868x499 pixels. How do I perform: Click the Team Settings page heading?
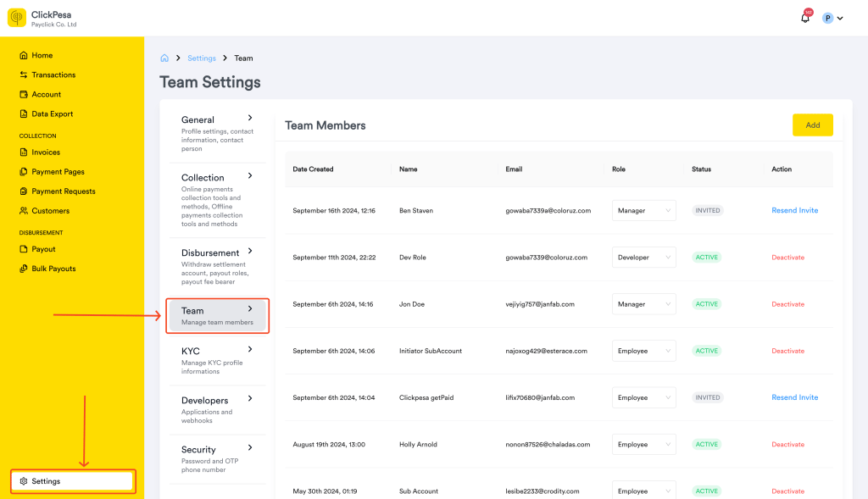click(x=210, y=82)
